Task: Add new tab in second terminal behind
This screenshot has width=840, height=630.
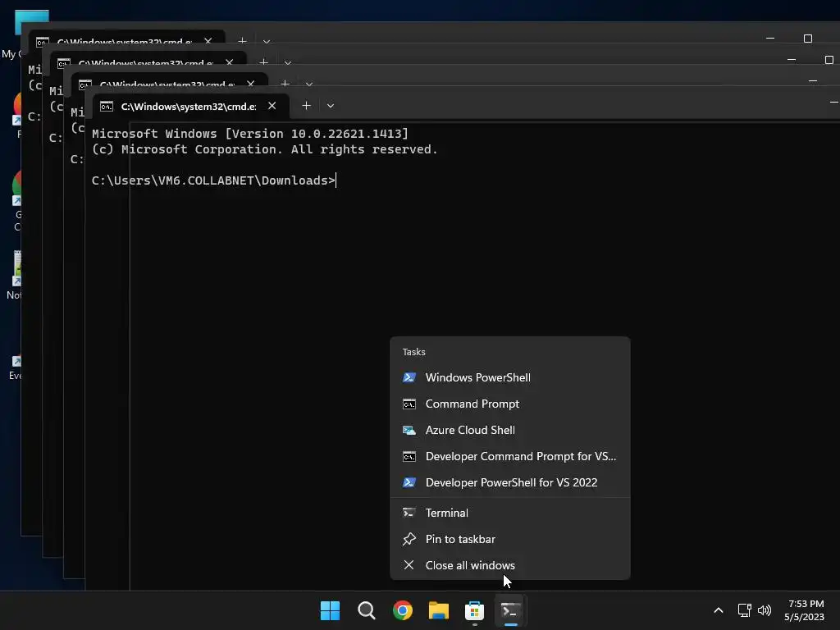Action: click(x=285, y=84)
